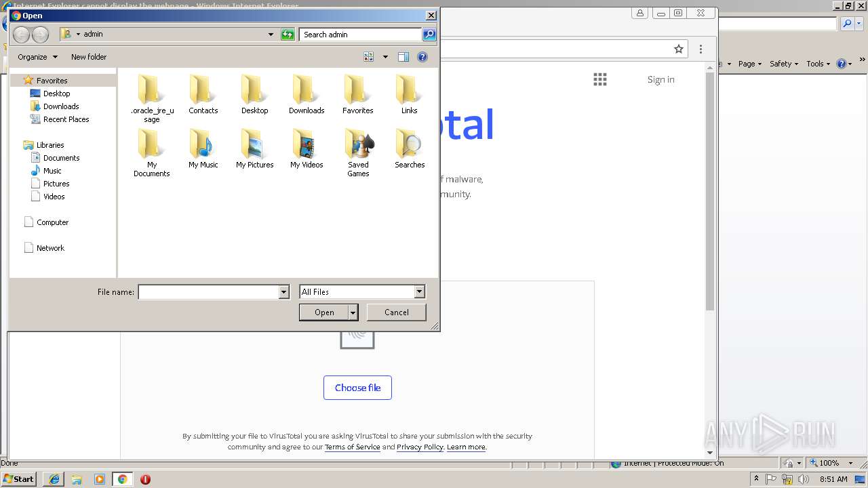The image size is (868, 488).
Task: Select Pictures library in sidebar
Action: point(56,184)
